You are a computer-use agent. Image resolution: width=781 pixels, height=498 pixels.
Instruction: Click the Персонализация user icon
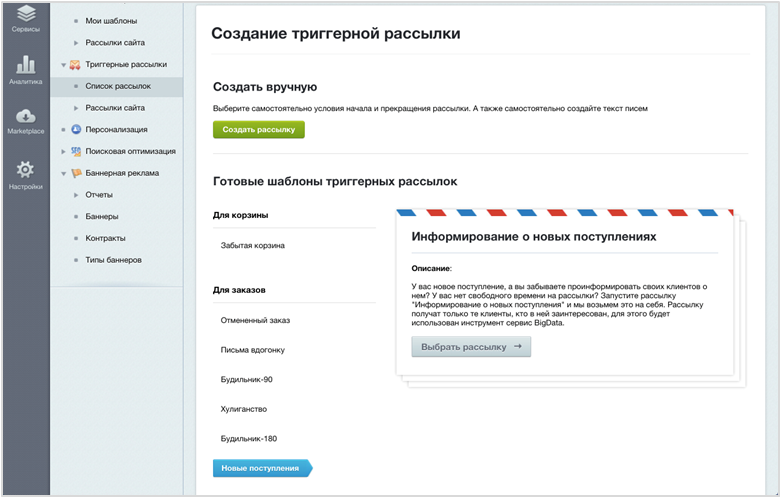click(x=76, y=129)
